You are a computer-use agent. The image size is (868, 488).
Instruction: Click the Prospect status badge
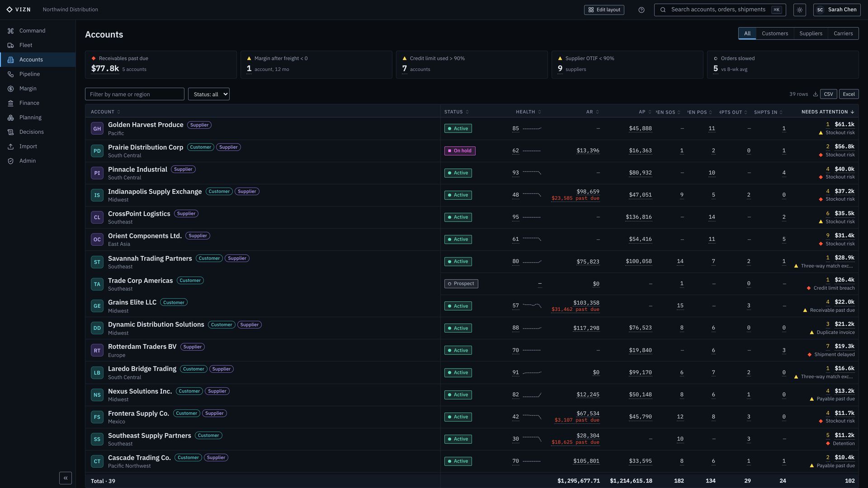tap(461, 284)
